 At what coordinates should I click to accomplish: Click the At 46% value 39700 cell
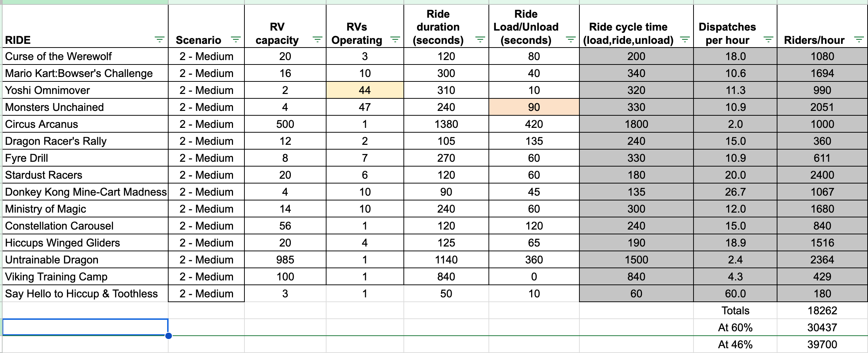(822, 345)
